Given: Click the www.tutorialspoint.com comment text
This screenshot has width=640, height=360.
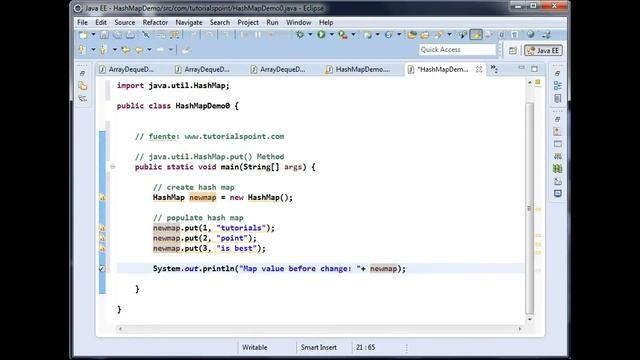Looking at the screenshot, I should (x=234, y=136).
